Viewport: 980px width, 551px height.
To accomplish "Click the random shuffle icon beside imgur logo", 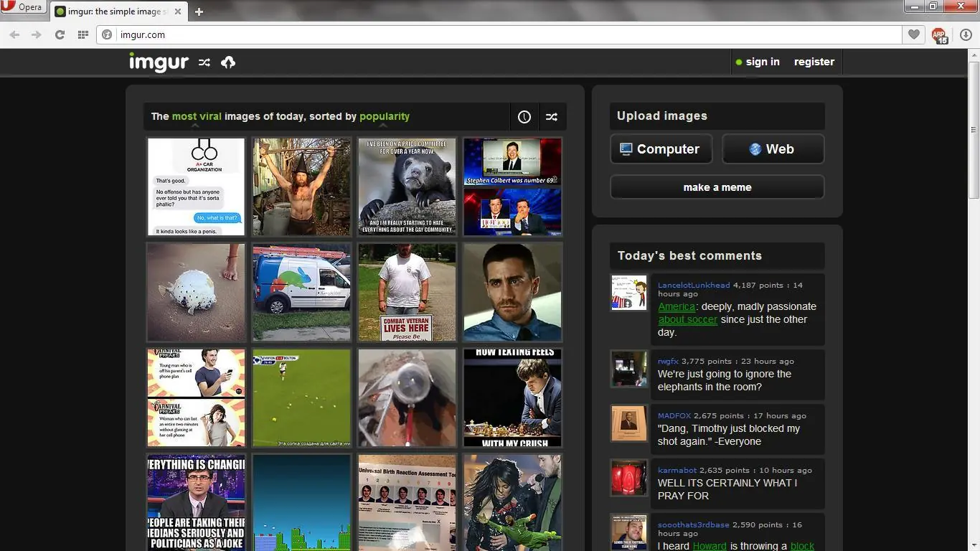I will (204, 62).
